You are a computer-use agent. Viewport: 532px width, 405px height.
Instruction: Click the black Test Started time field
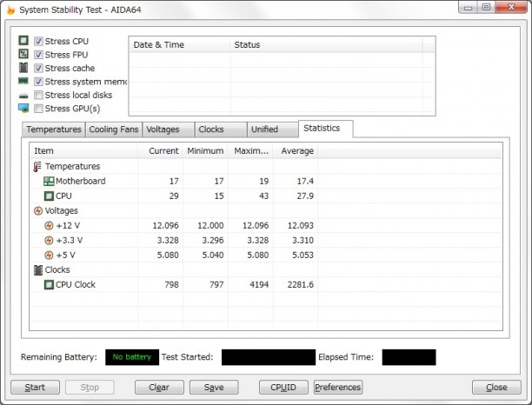click(x=269, y=357)
